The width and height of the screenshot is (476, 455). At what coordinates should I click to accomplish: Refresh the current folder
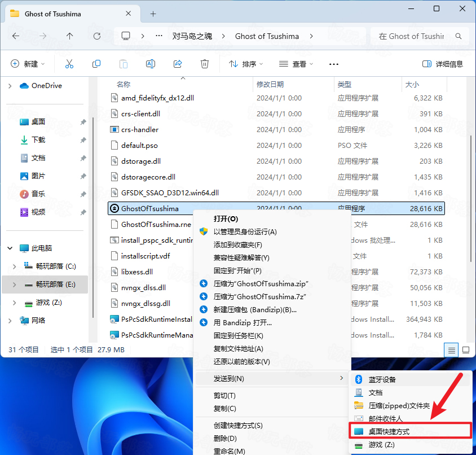97,36
